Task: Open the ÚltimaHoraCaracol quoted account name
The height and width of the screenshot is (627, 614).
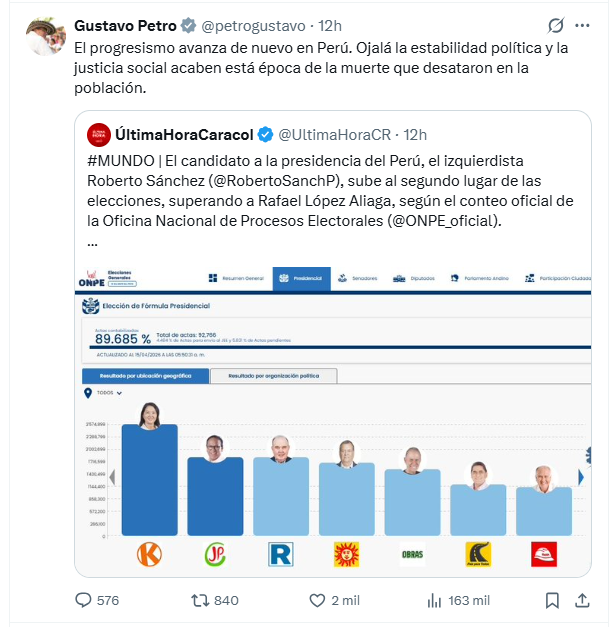Action: pyautogui.click(x=184, y=135)
